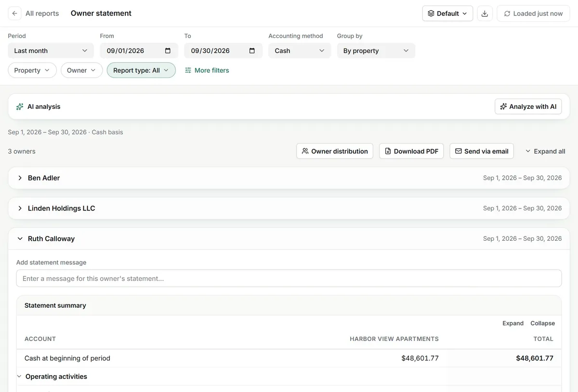Click the Account column header
The width and height of the screenshot is (578, 392).
click(x=40, y=339)
